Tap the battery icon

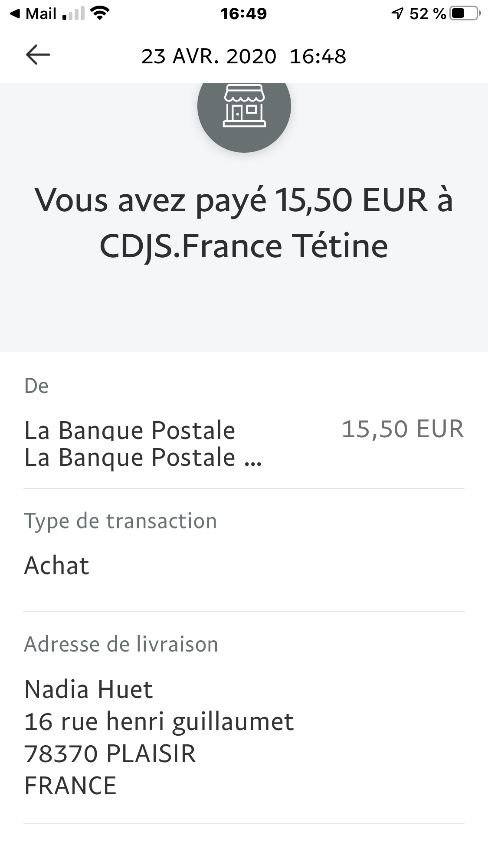tap(465, 14)
